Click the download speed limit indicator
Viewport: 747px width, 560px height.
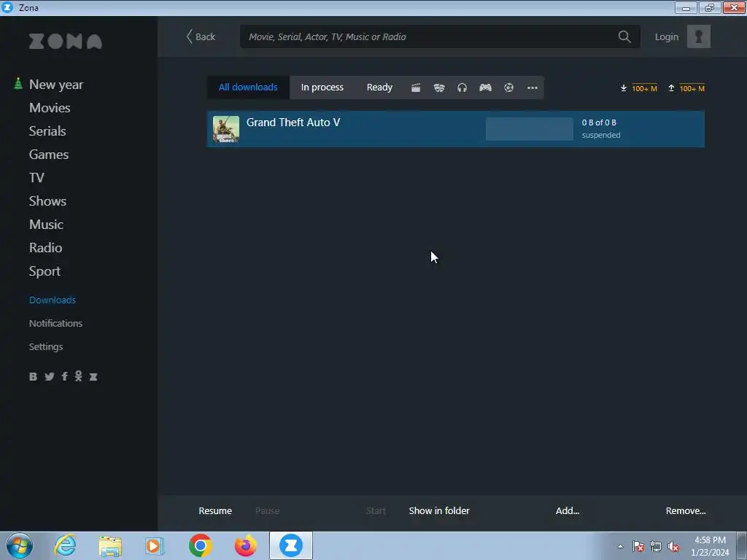[638, 88]
